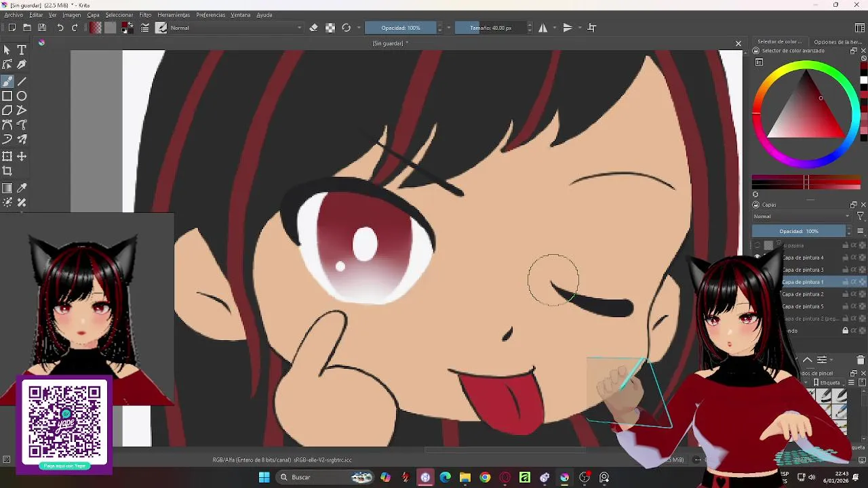
Task: Select the Gradient tool
Action: (7, 188)
